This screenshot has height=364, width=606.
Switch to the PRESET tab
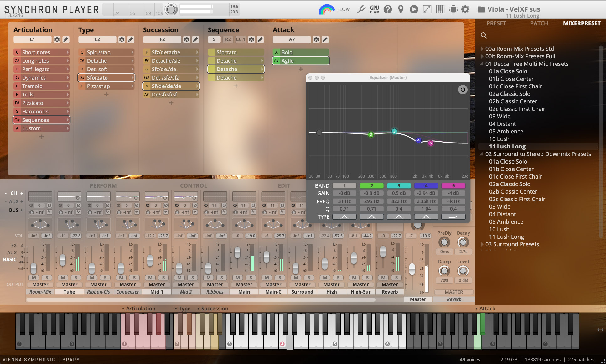tap(496, 23)
